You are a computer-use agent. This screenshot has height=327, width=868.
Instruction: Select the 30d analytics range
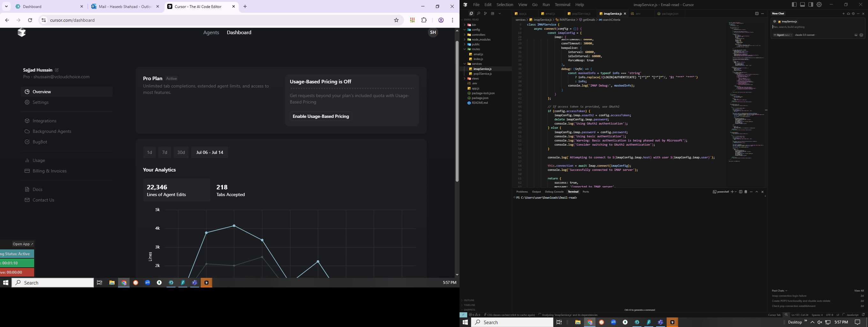point(181,152)
